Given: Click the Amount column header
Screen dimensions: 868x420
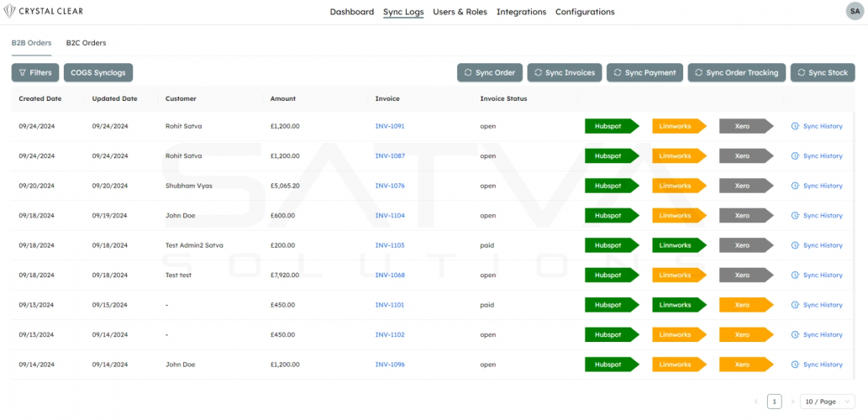Looking at the screenshot, I should pyautogui.click(x=283, y=98).
